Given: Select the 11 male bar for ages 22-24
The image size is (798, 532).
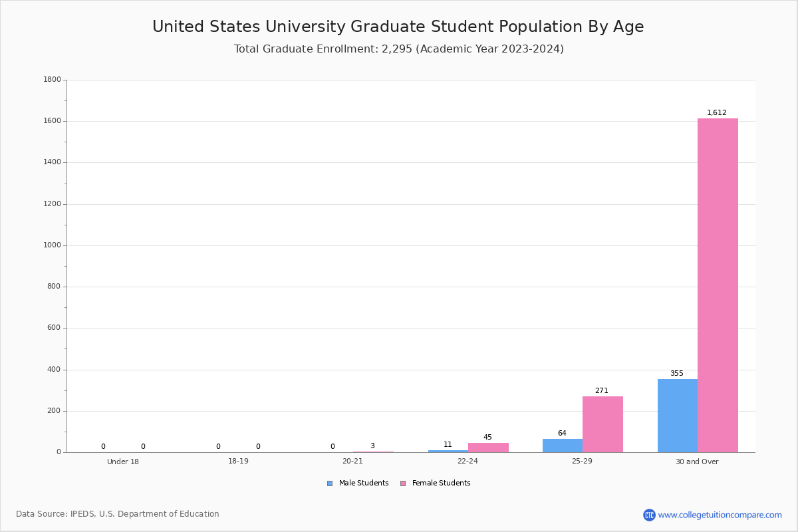Looking at the screenshot, I should point(448,451).
